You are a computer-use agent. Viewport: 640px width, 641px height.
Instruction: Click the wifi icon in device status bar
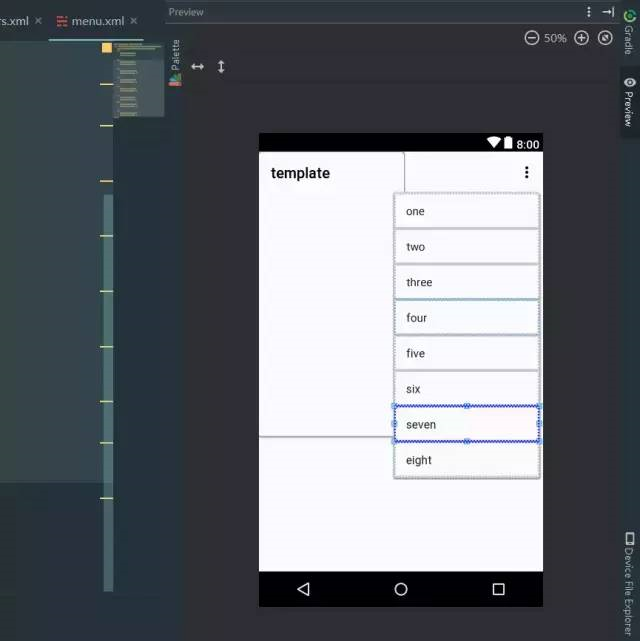(x=494, y=142)
